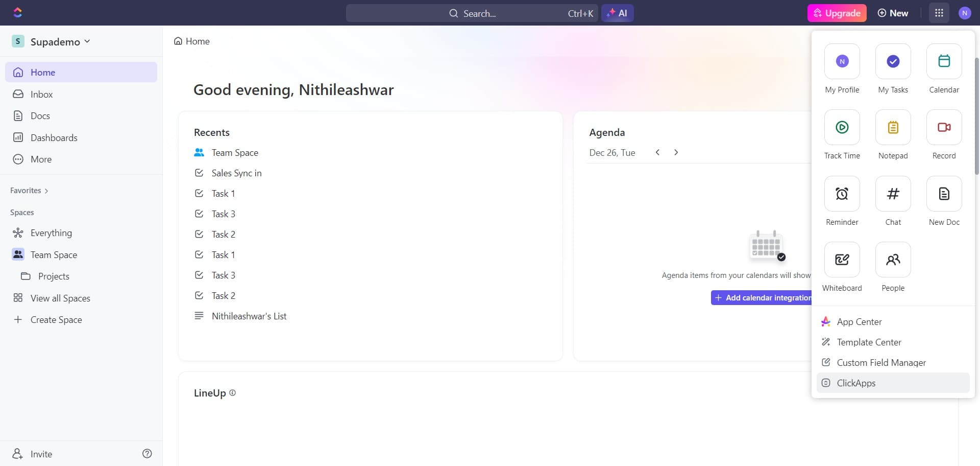Open the App Center
This screenshot has height=466, width=980.
point(859,321)
